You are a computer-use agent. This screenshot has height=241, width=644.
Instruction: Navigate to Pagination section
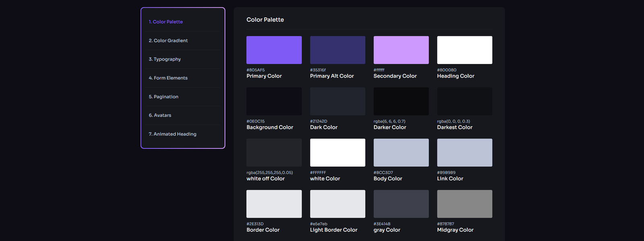163,97
